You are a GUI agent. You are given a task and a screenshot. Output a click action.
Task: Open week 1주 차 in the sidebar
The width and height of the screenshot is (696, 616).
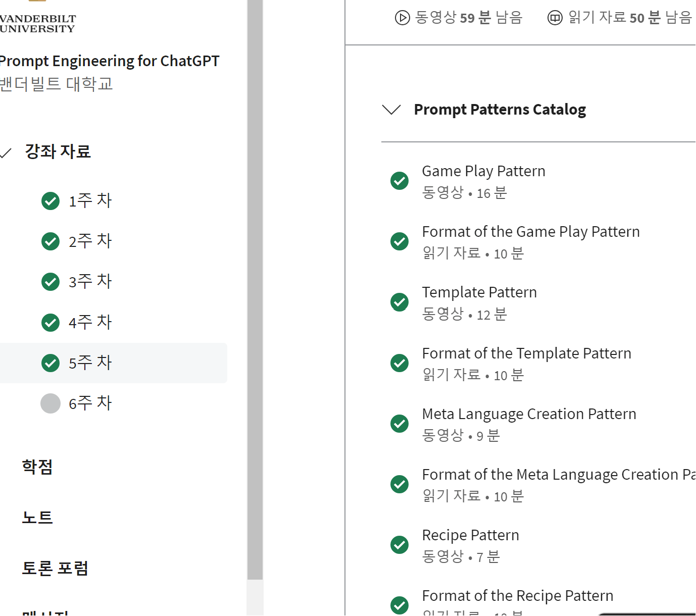(90, 201)
